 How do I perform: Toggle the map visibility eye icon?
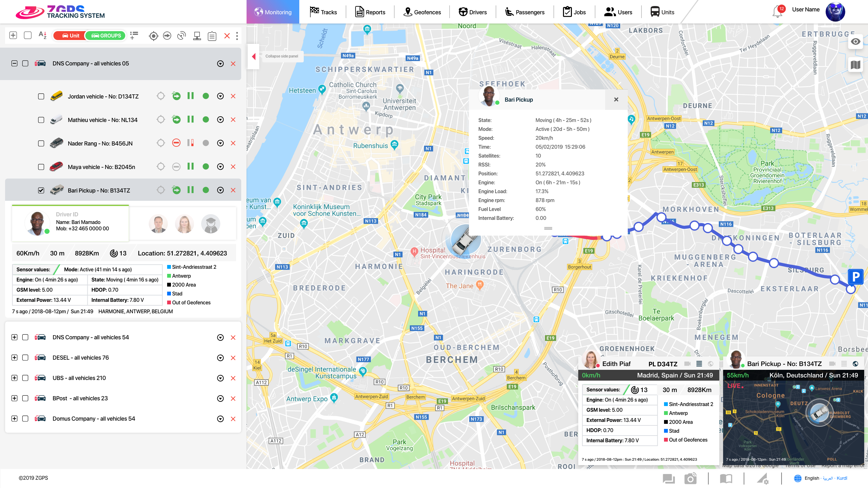(855, 41)
